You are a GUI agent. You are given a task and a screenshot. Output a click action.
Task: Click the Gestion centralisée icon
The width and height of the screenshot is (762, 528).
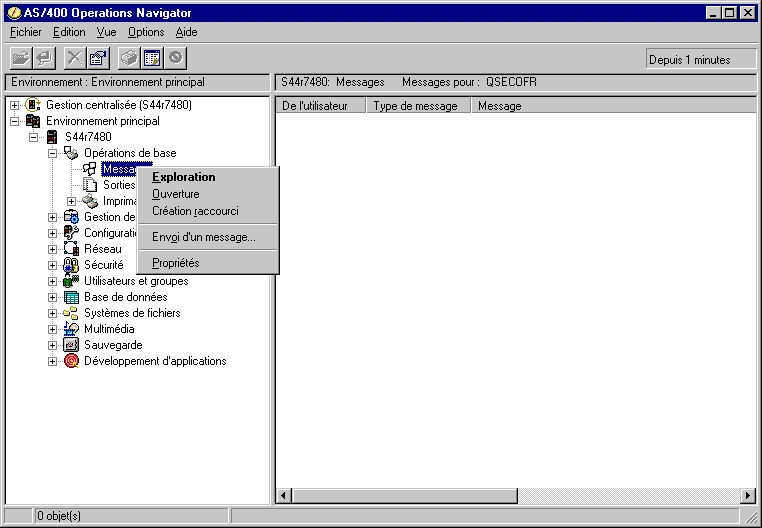33,105
